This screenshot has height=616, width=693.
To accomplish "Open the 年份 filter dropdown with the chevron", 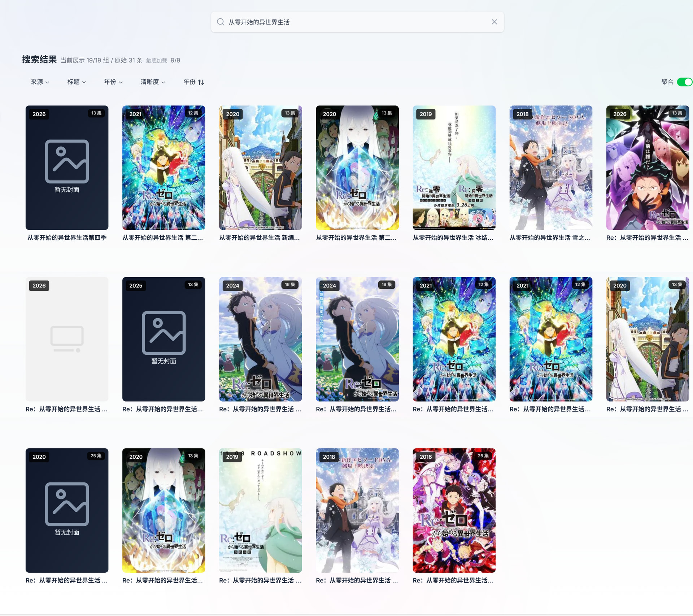I will tap(113, 82).
